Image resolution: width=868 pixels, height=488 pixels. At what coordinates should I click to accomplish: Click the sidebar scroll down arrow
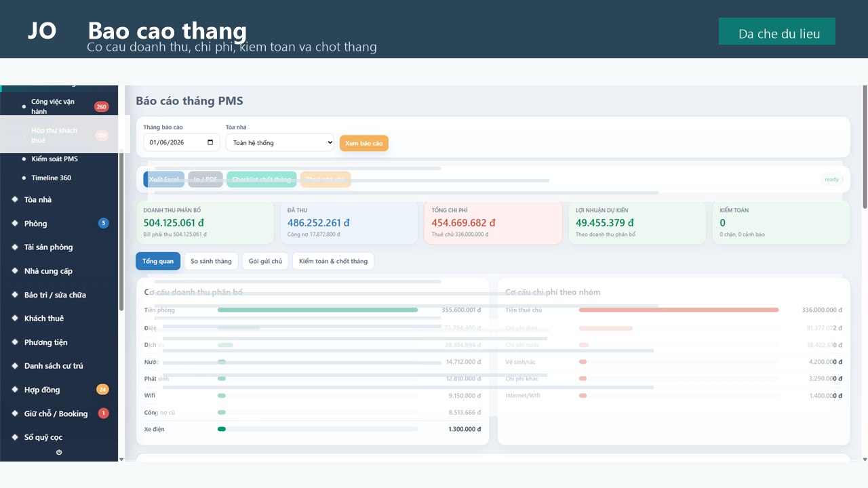coord(121,459)
